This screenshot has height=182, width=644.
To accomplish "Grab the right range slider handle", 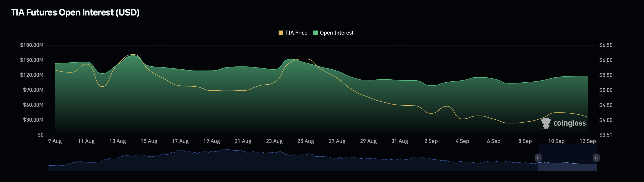I will [596, 158].
